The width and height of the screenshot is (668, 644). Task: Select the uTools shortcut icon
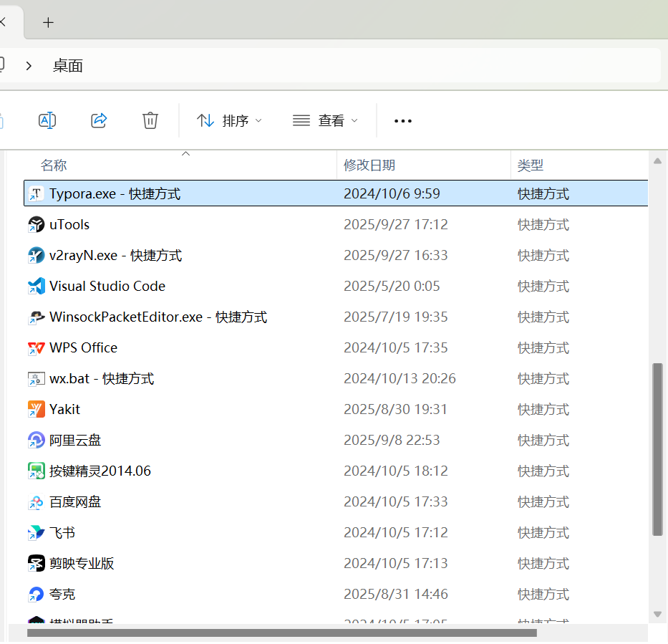37,225
